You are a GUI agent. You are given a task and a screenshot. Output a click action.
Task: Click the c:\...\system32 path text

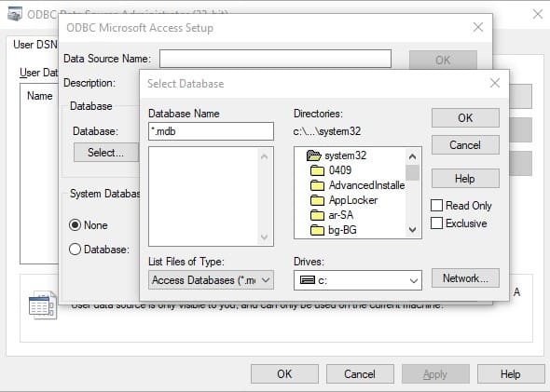tap(327, 131)
